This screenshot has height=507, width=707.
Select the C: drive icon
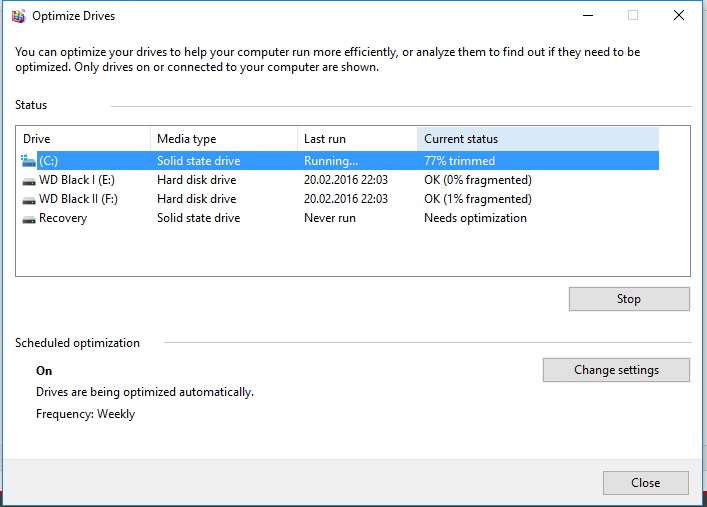(28, 161)
